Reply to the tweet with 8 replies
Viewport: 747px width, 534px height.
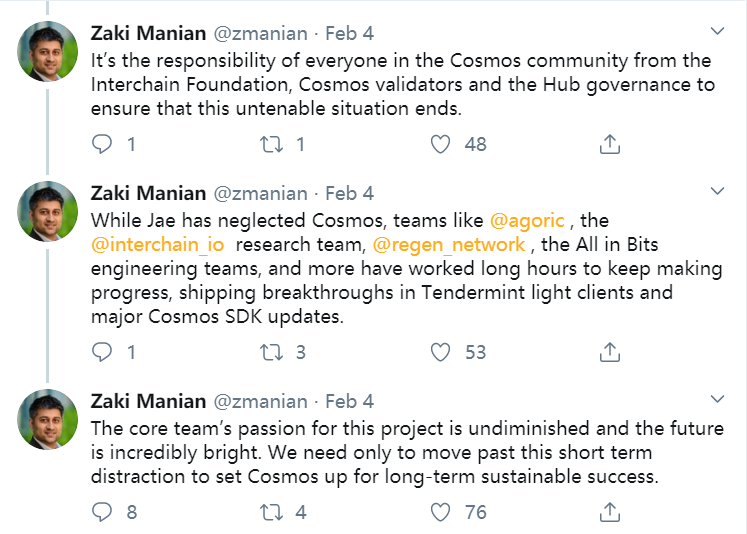(x=103, y=512)
